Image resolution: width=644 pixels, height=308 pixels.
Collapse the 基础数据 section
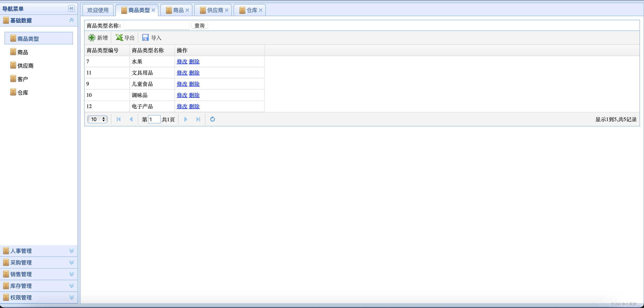(72, 20)
